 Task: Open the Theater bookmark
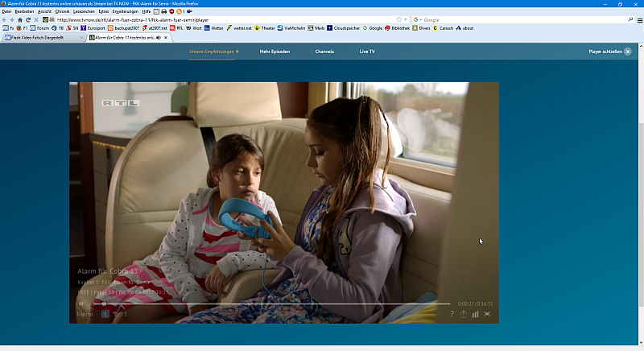click(265, 28)
